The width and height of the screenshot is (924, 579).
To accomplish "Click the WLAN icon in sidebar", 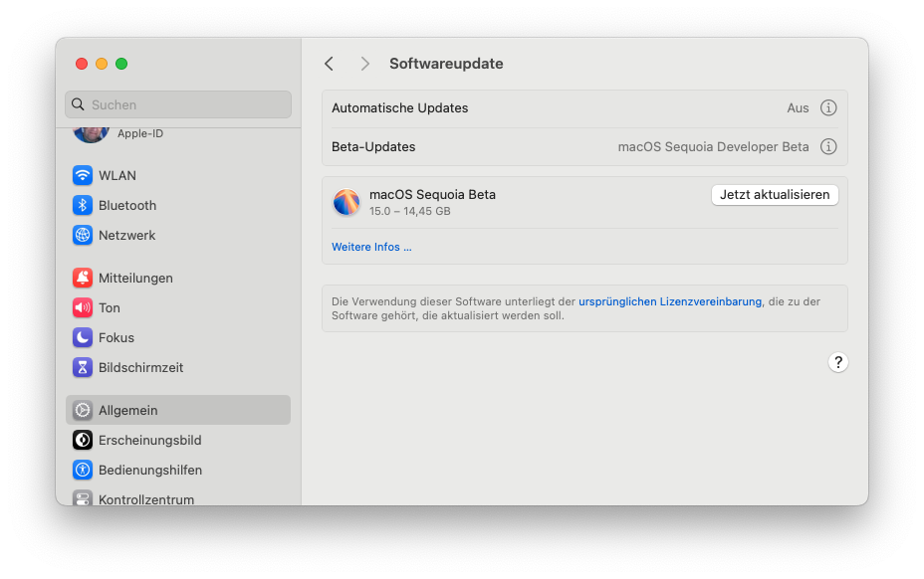I will tap(83, 175).
